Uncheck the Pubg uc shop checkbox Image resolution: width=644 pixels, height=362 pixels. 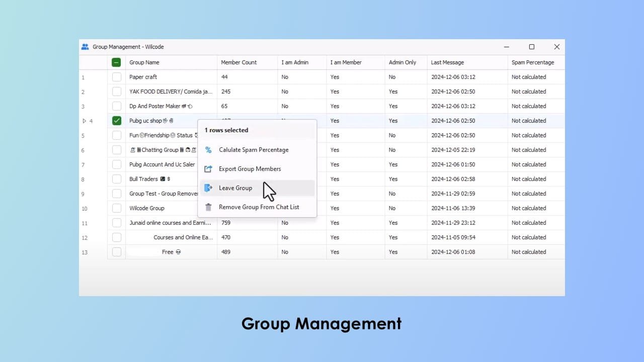pyautogui.click(x=117, y=121)
